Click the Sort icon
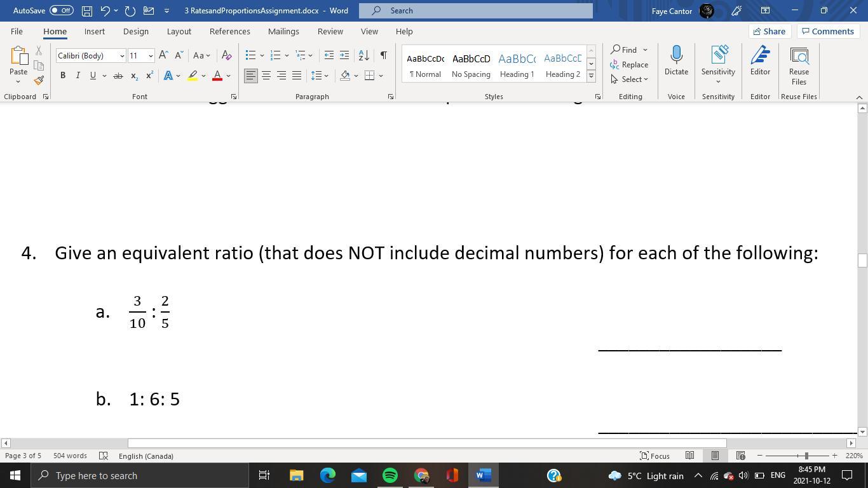 point(364,56)
